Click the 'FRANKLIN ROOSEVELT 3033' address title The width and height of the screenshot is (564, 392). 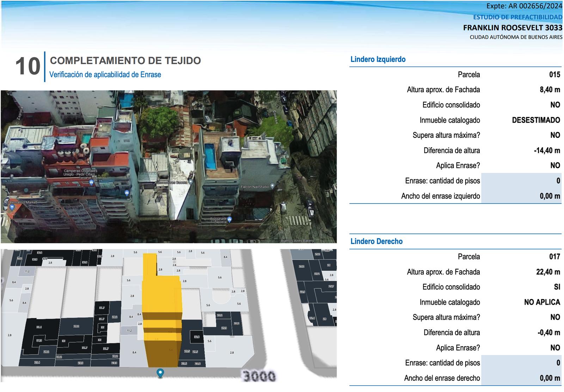point(513,27)
